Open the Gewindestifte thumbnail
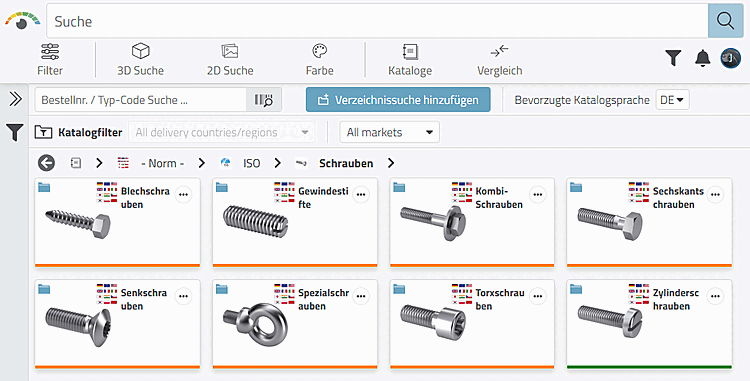 (x=255, y=221)
